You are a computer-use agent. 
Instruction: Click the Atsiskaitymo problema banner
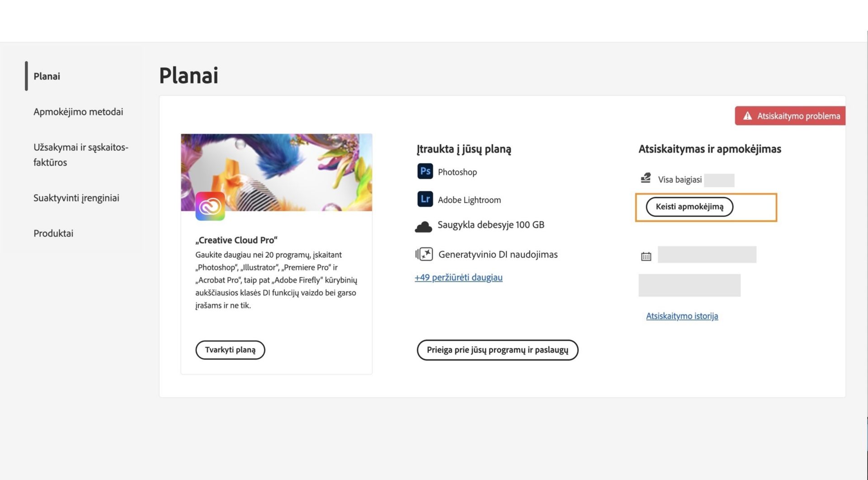coord(790,116)
